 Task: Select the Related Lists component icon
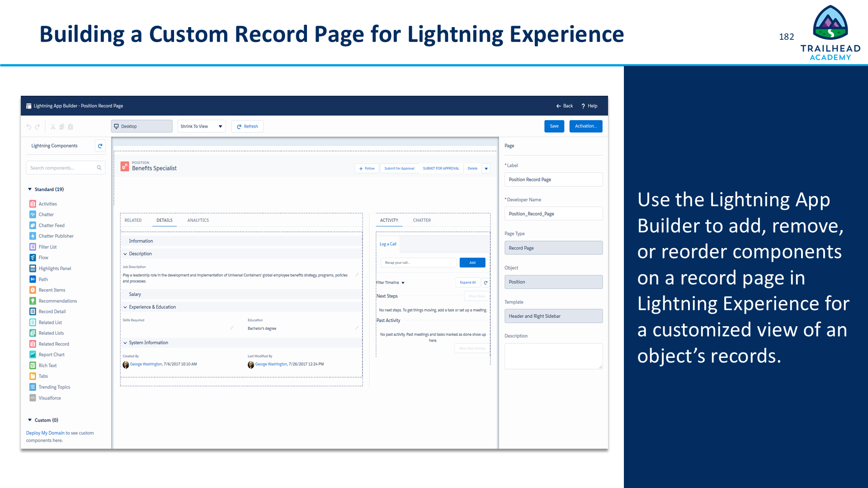point(33,333)
